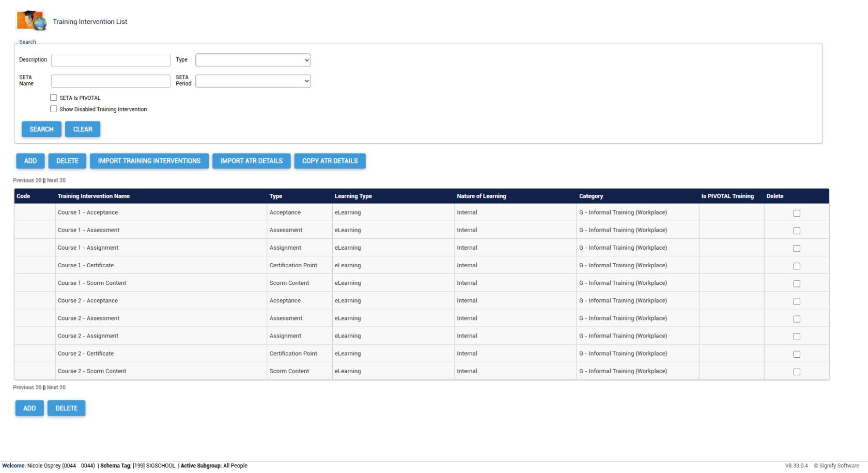Check delete box for Course 1 - Scorm Content

coord(797,283)
